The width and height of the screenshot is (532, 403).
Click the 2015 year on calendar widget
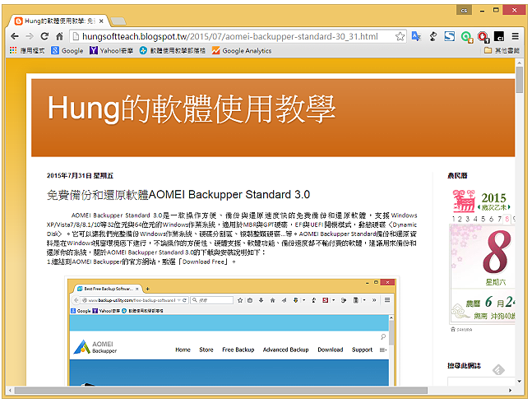pos(493,197)
